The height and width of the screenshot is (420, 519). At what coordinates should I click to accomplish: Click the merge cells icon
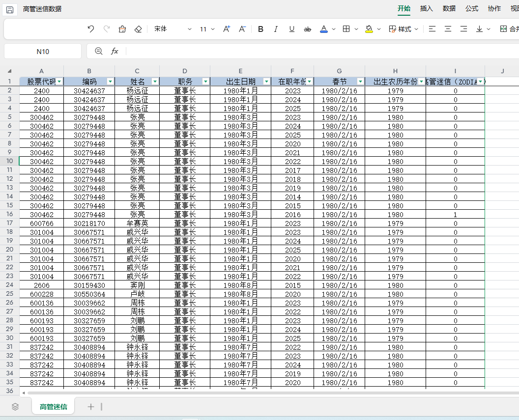(x=503, y=29)
